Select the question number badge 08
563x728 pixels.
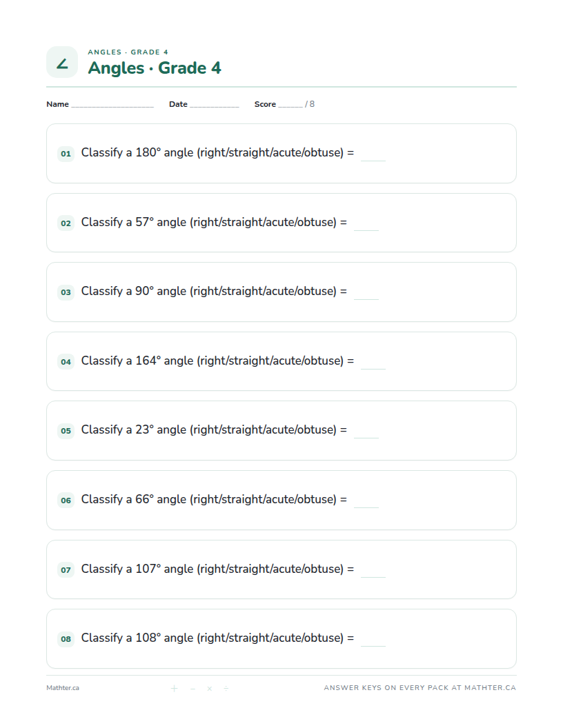[66, 639]
